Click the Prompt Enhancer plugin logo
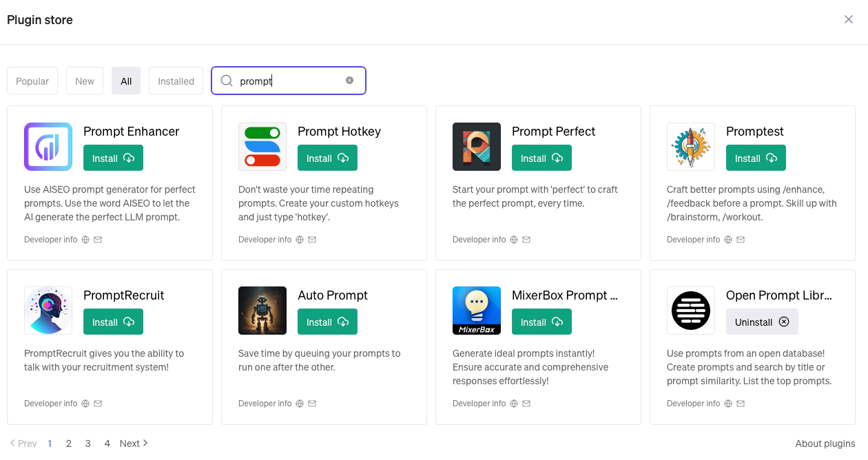Image resolution: width=868 pixels, height=460 pixels. point(48,146)
